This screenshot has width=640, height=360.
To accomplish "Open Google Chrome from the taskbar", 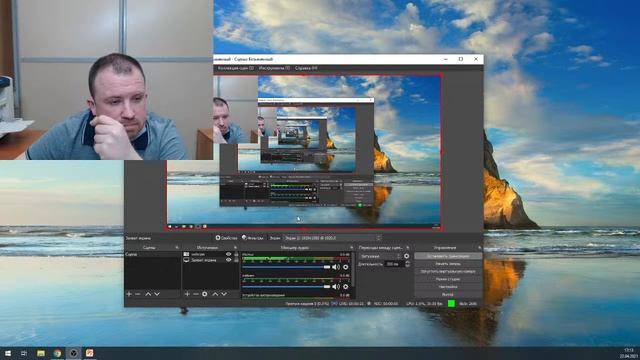I will tap(57, 353).
